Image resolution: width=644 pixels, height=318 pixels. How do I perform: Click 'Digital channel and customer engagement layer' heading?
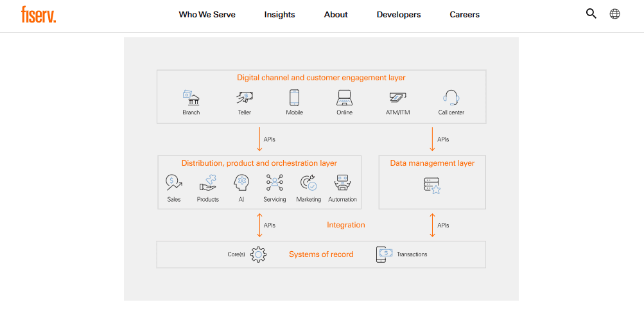pyautogui.click(x=321, y=77)
